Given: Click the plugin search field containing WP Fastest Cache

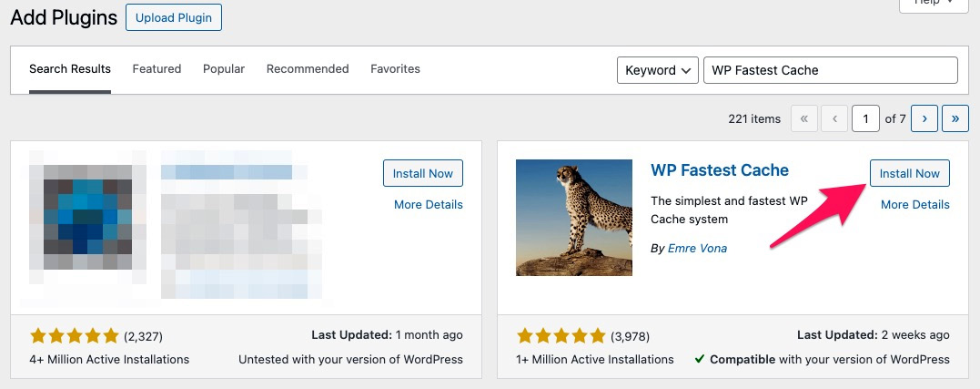Looking at the screenshot, I should tap(831, 70).
